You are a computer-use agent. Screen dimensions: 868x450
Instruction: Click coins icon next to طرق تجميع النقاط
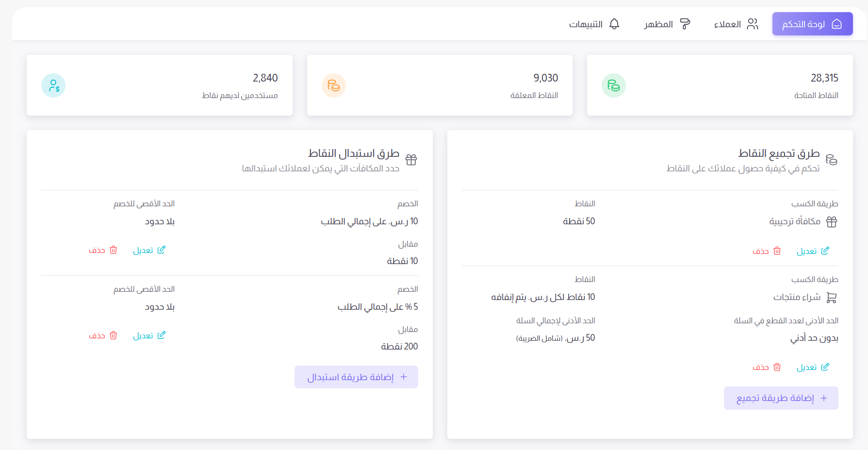tap(832, 160)
